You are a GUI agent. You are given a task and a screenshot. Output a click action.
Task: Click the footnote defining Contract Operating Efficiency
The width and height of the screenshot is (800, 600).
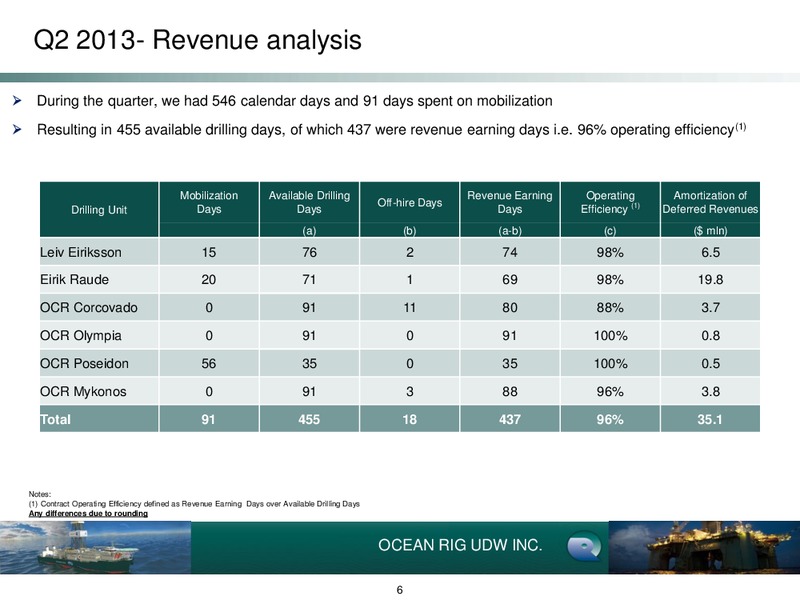point(194,504)
